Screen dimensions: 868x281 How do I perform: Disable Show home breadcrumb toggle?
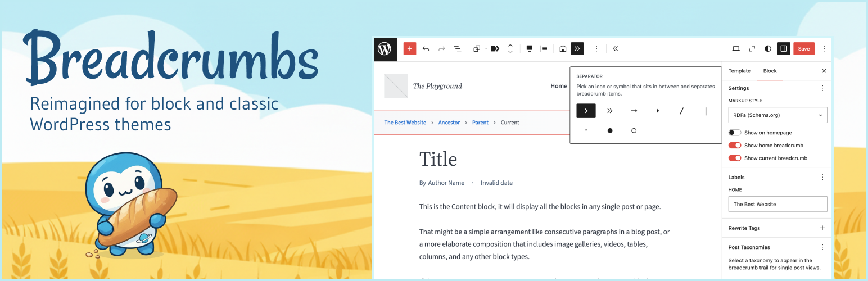(x=735, y=145)
